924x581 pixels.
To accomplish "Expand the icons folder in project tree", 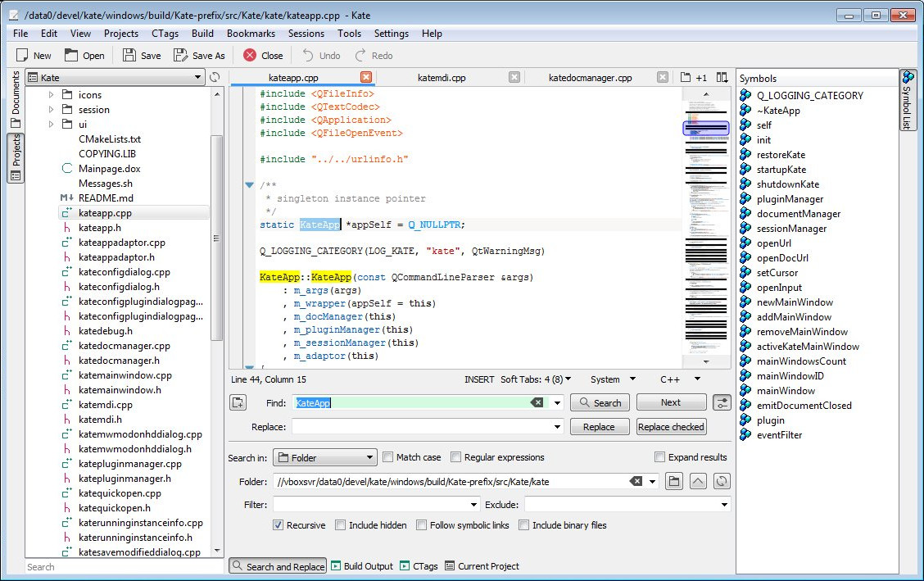I will point(51,95).
